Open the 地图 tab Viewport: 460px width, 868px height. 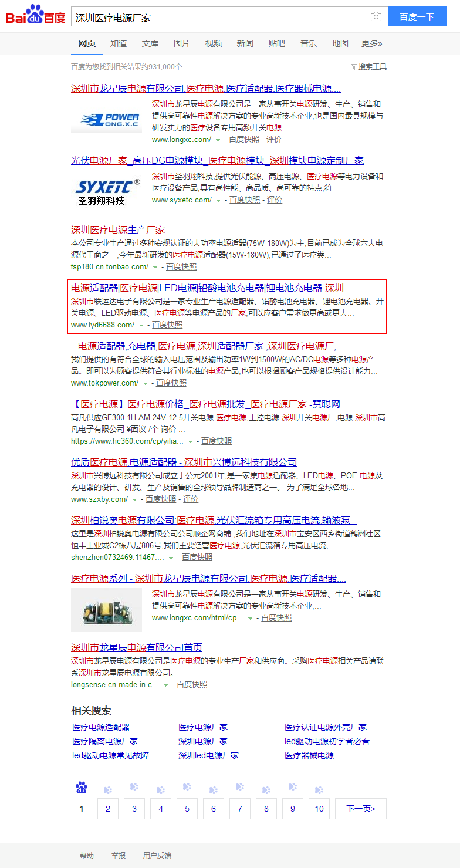pyautogui.click(x=340, y=43)
